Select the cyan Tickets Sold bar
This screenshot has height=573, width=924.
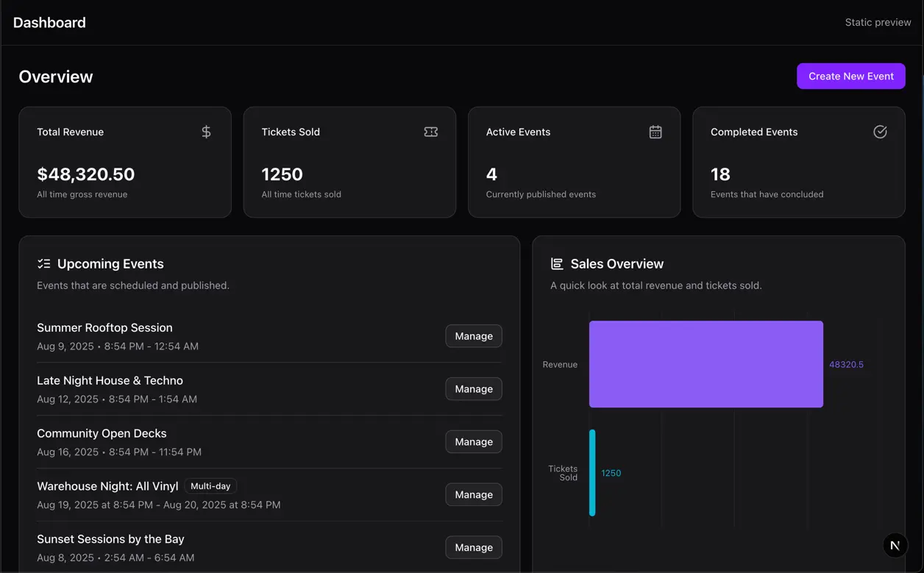pyautogui.click(x=592, y=473)
